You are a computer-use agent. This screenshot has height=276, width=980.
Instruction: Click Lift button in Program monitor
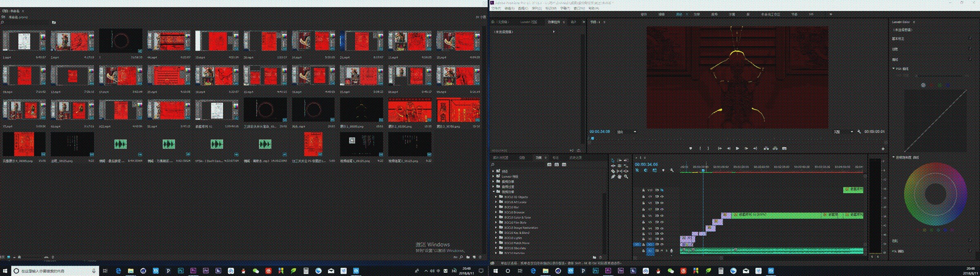[766, 148]
